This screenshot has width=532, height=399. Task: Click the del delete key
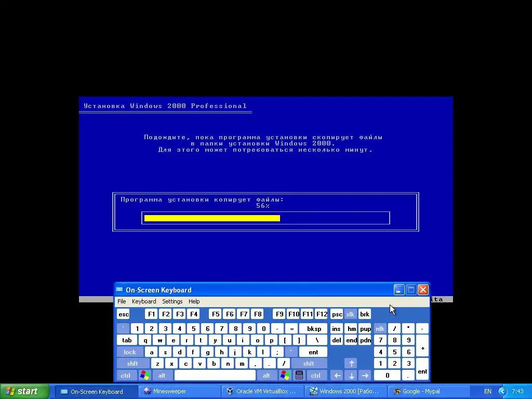click(x=337, y=340)
